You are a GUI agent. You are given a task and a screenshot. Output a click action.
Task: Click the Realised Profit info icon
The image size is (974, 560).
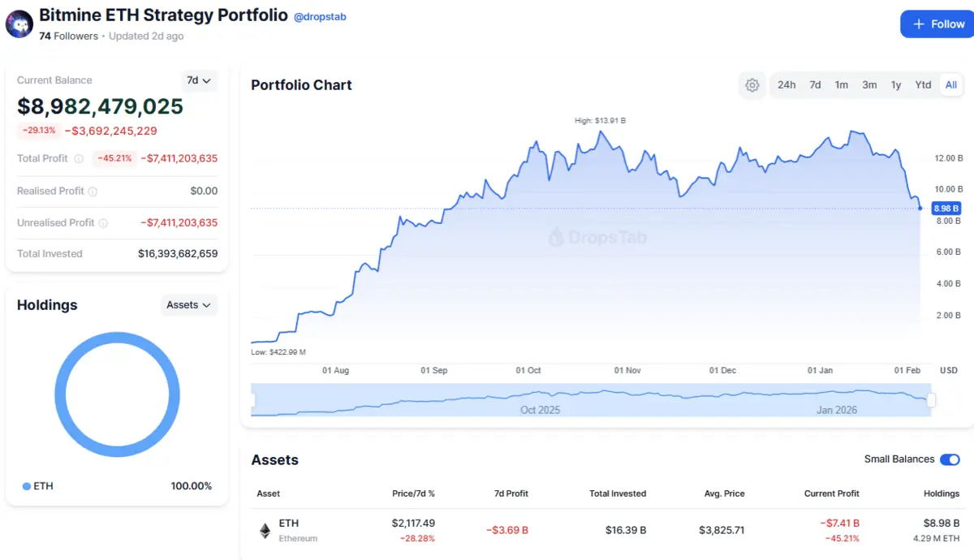[x=93, y=192]
